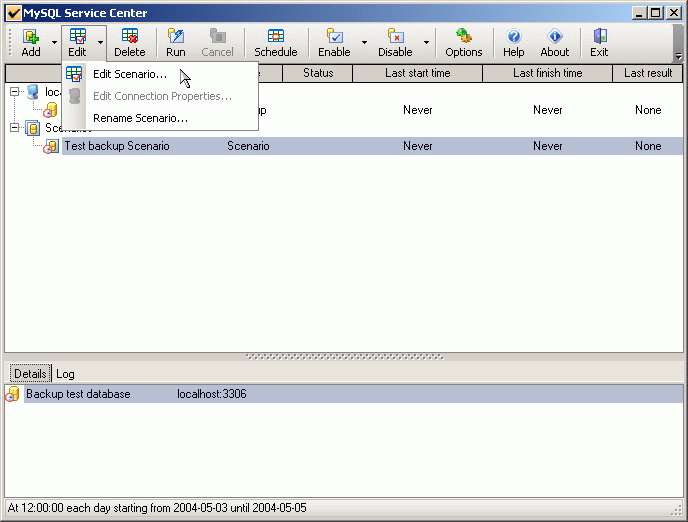688x522 pixels.
Task: Open the Disable dropdown arrow
Action: coord(426,43)
